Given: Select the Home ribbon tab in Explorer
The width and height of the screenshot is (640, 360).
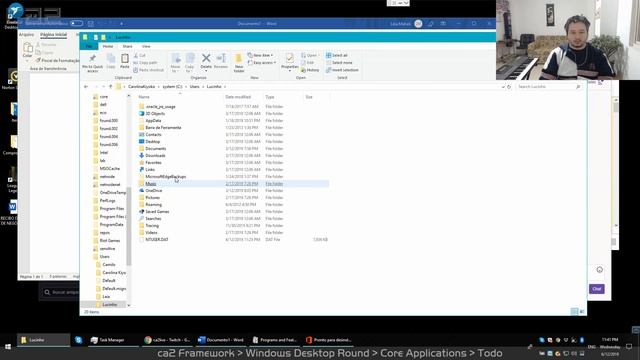Looking at the screenshot, I should (x=108, y=46).
